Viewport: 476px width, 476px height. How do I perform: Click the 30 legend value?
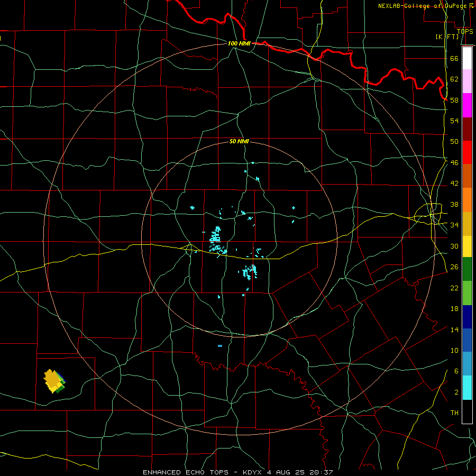coord(454,246)
